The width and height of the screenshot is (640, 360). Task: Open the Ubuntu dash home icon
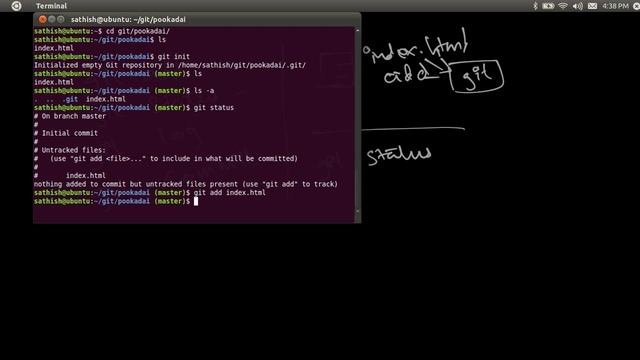(16, 6)
